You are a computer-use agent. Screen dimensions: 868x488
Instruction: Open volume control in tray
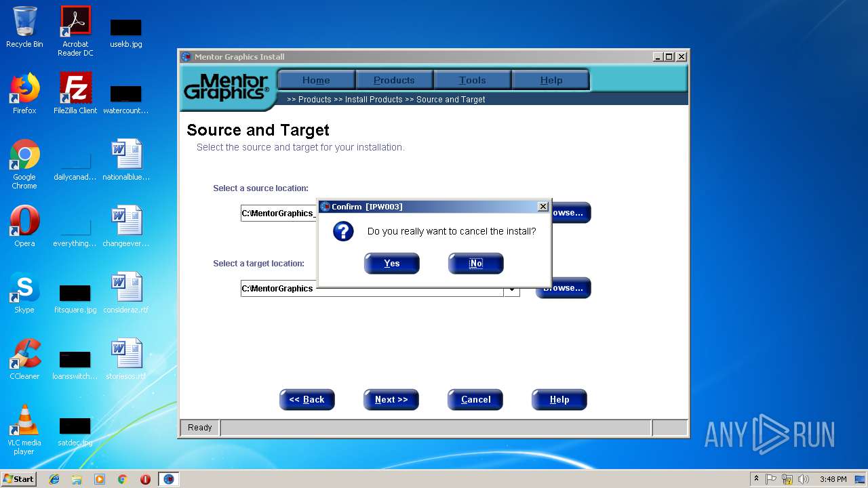pyautogui.click(x=804, y=479)
